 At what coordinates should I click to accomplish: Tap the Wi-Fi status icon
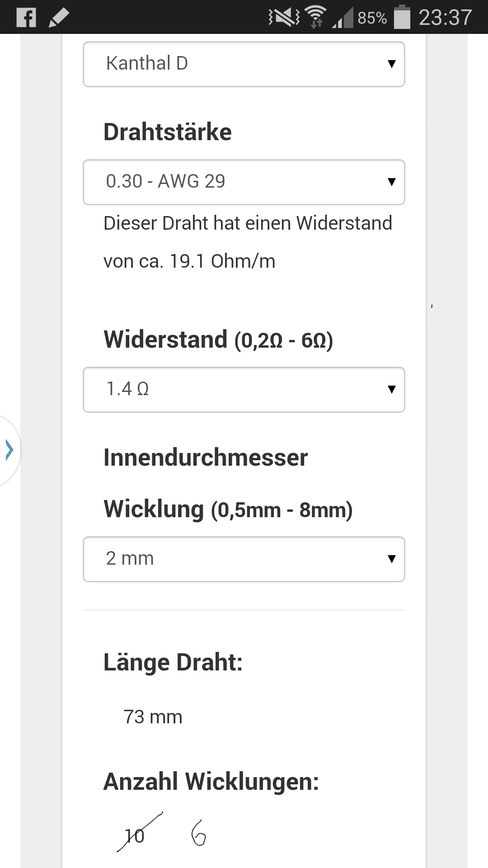(x=316, y=18)
